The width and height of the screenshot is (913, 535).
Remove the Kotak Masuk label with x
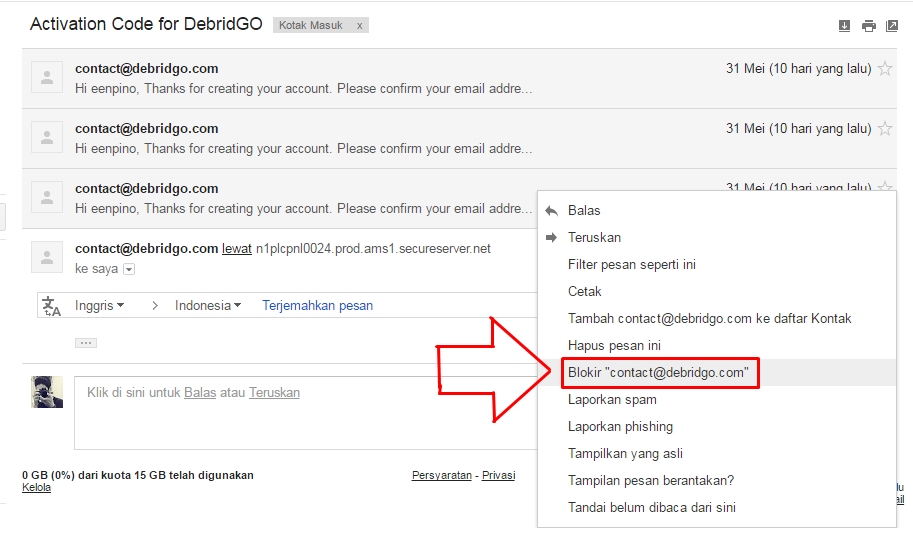tap(360, 26)
